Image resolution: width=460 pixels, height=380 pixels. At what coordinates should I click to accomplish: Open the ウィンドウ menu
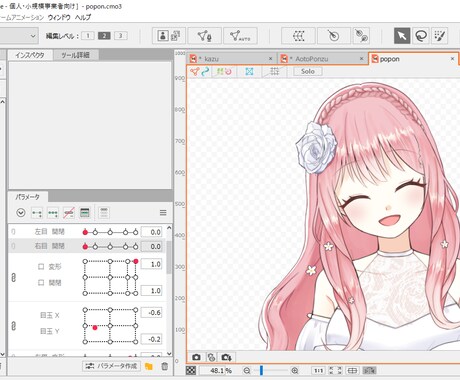[59, 17]
